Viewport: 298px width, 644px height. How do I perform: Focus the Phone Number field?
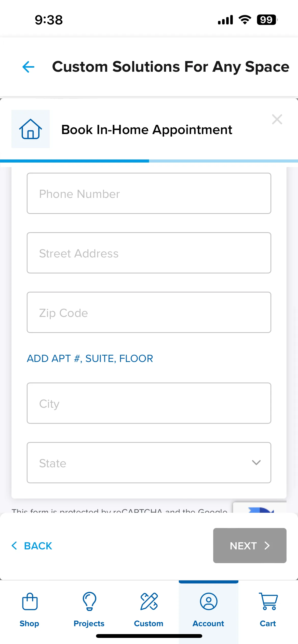coord(149,193)
